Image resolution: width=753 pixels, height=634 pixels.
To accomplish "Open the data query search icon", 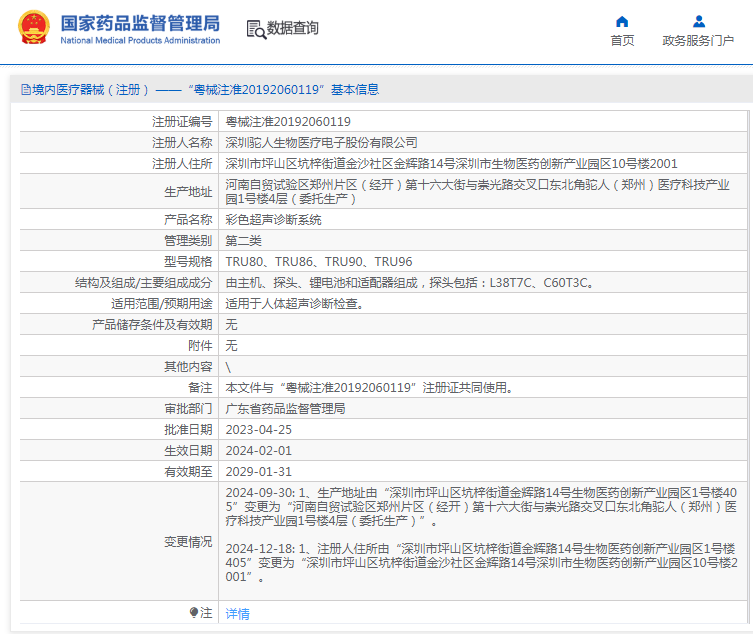I will point(256,29).
